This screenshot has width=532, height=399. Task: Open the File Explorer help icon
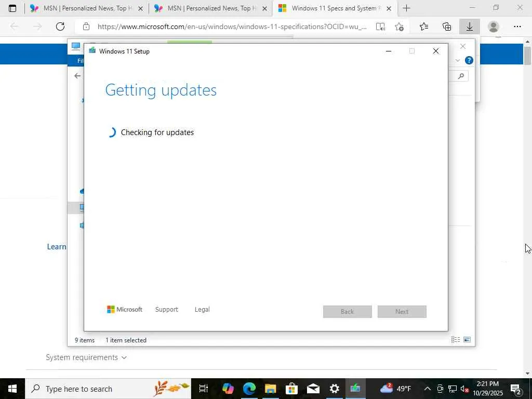[469, 60]
